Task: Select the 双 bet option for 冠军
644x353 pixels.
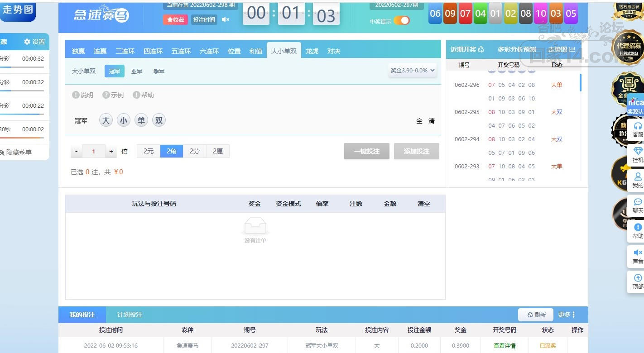Action: point(159,120)
